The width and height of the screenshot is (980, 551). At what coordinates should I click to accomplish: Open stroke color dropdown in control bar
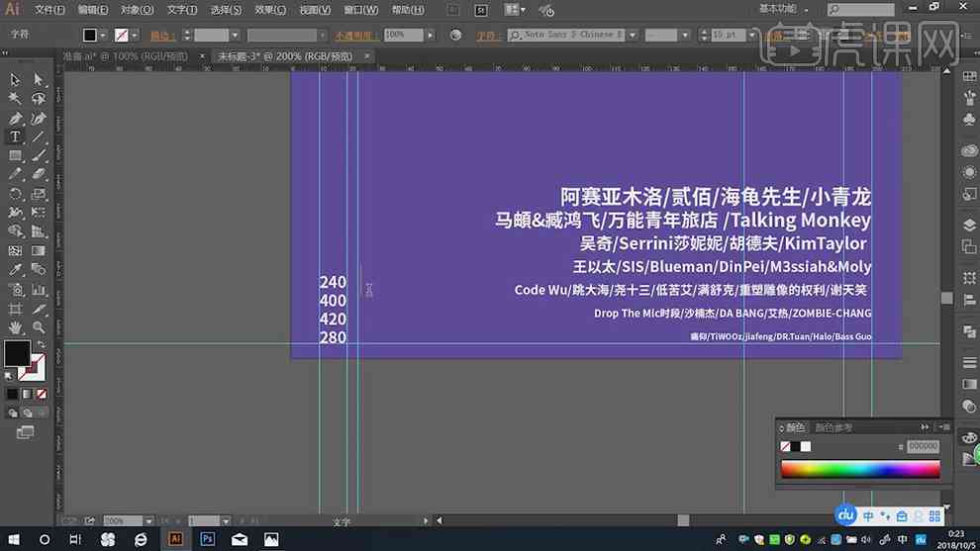click(x=135, y=35)
